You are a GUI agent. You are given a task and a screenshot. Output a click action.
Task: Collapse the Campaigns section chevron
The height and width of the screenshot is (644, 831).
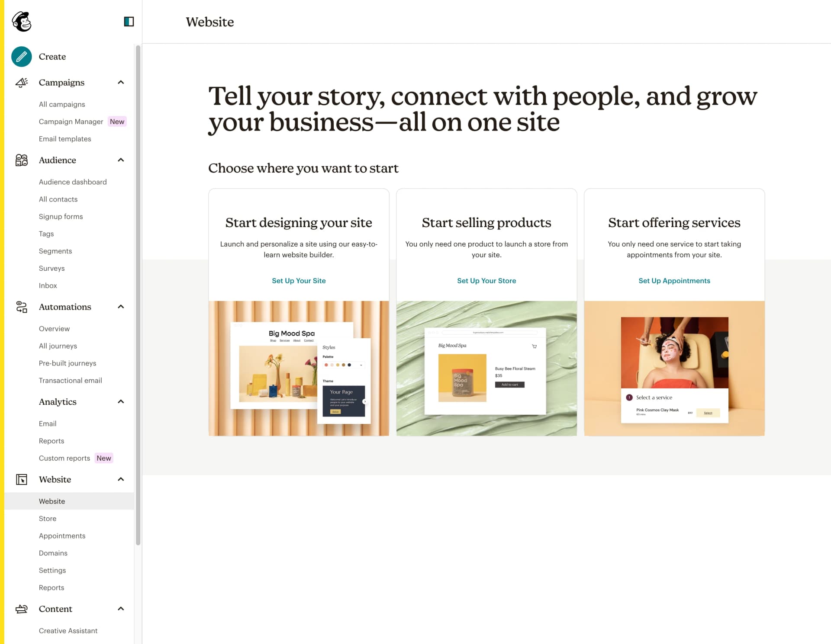pyautogui.click(x=121, y=83)
